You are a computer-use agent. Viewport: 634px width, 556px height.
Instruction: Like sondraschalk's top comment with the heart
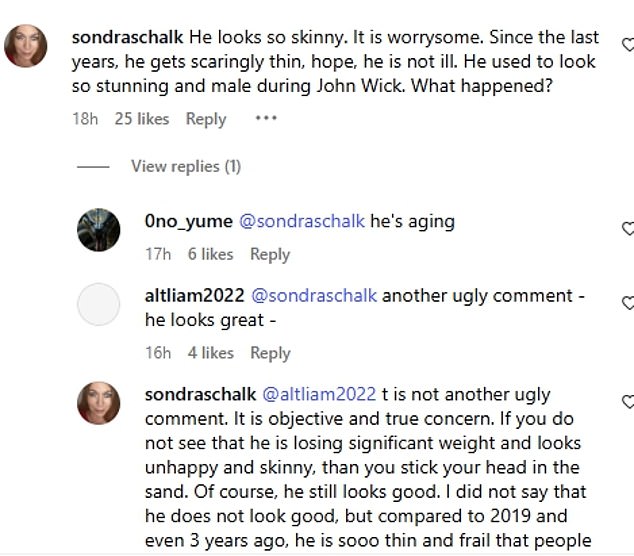coord(627,45)
